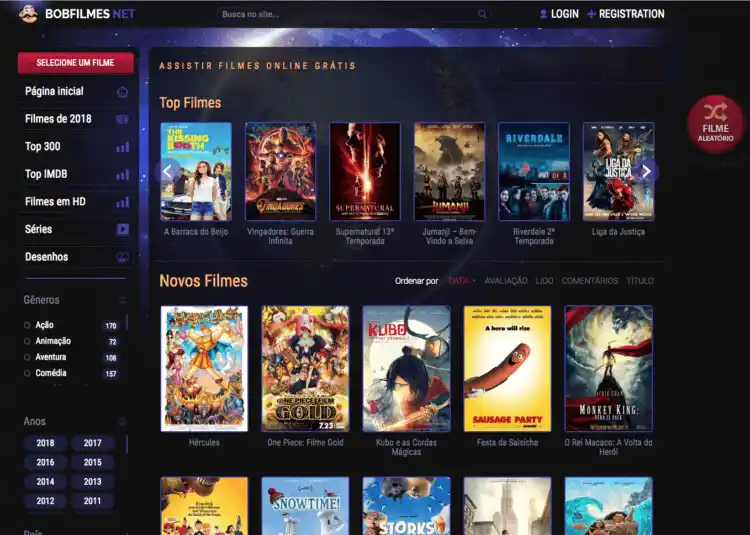750x535 pixels.
Task: Click the BobFilmes mascot logo icon
Action: coord(28,14)
